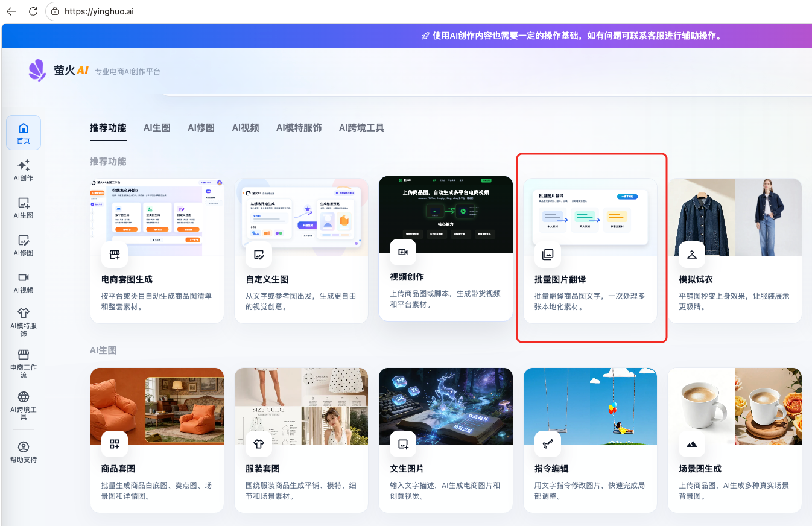Click the 视频创作 dark preview thumbnail

tap(446, 215)
